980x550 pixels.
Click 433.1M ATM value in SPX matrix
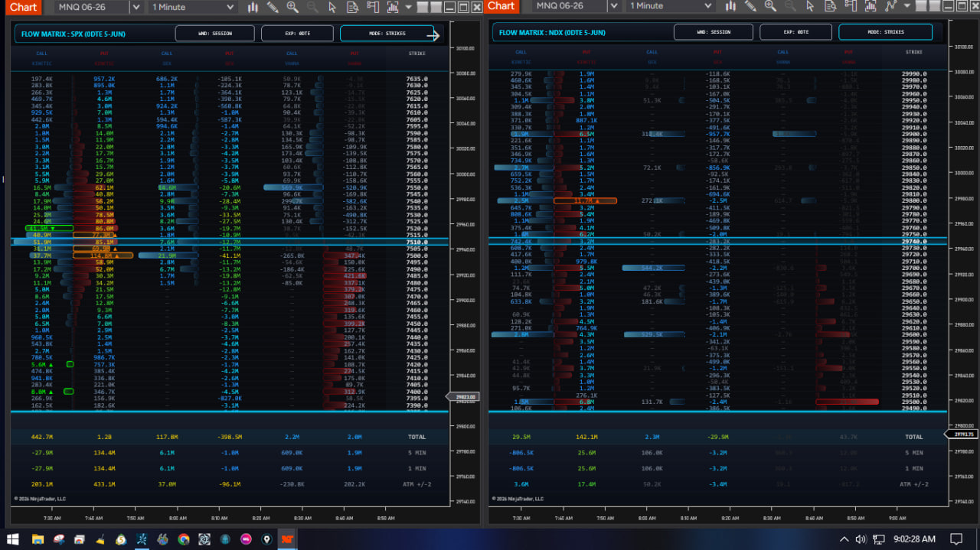point(104,484)
